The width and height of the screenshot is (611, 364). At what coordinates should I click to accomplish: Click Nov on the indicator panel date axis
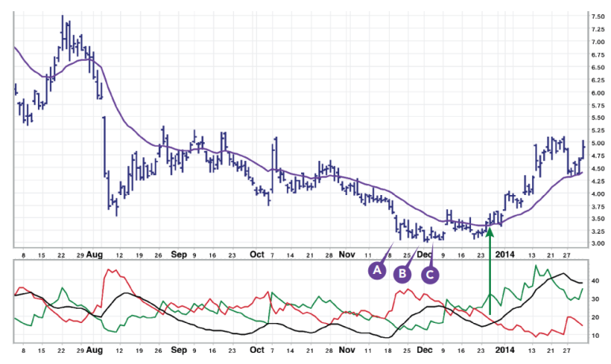coord(347,350)
